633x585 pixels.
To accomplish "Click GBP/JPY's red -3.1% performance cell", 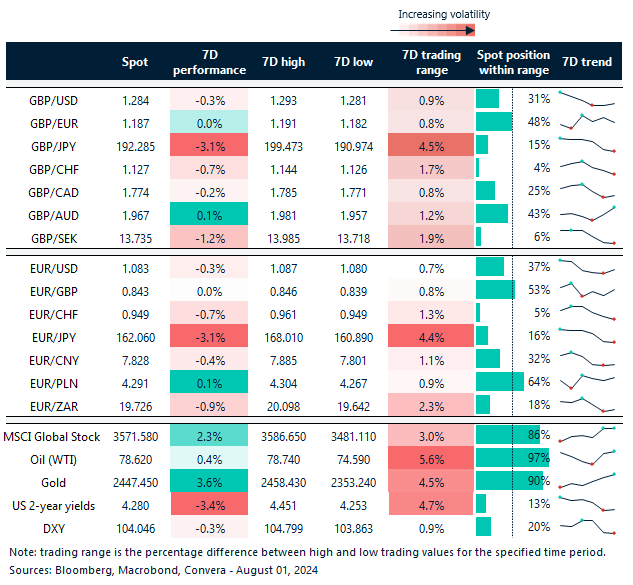I will click(210, 144).
